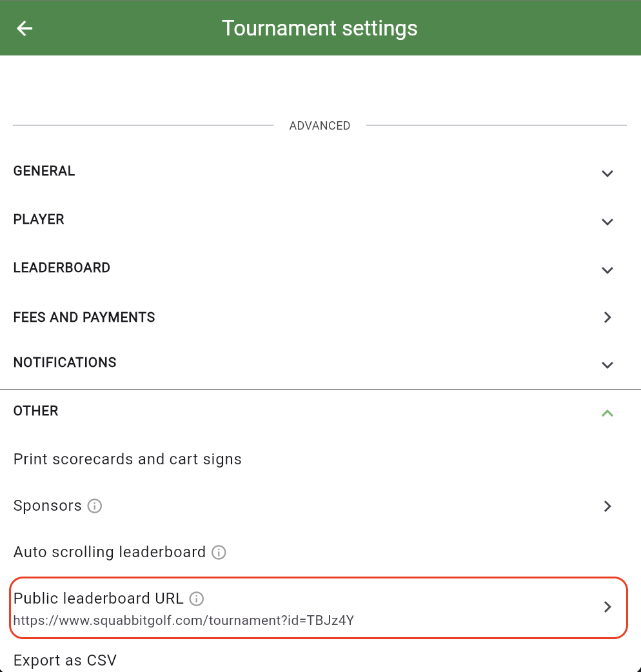Image resolution: width=641 pixels, height=672 pixels.
Task: Select Export as CSV option
Action: (x=65, y=660)
